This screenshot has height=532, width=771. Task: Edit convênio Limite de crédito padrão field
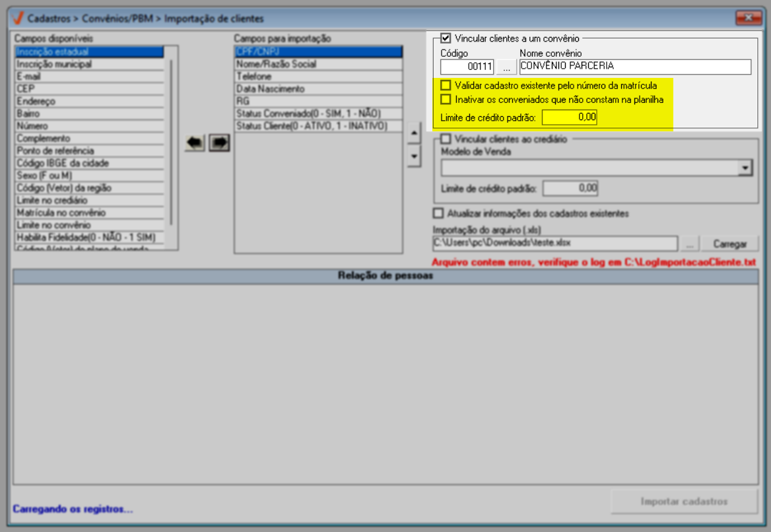570,117
